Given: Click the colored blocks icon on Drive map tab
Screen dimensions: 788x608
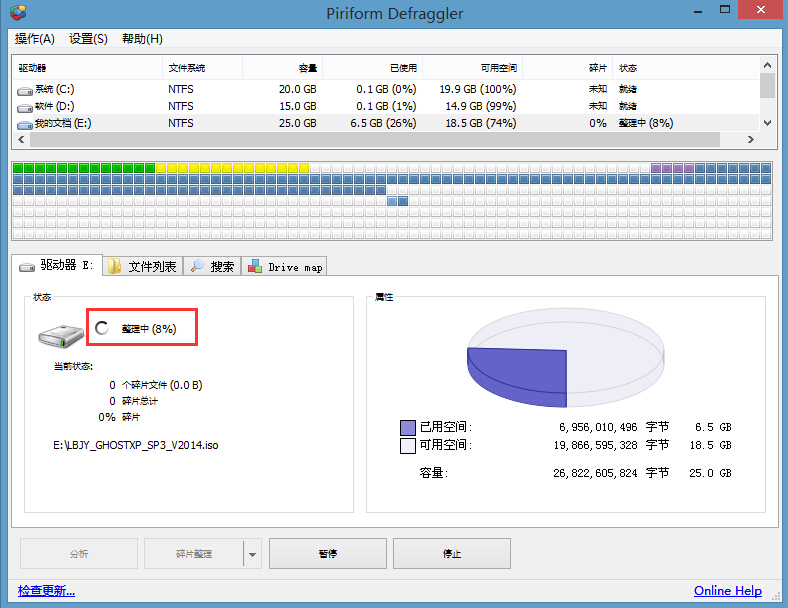Looking at the screenshot, I should (255, 265).
